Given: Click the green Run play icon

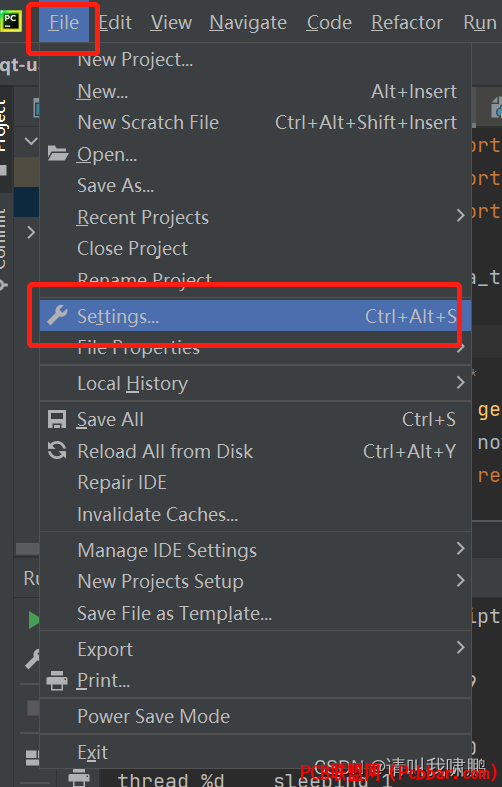Looking at the screenshot, I should click(x=34, y=620).
